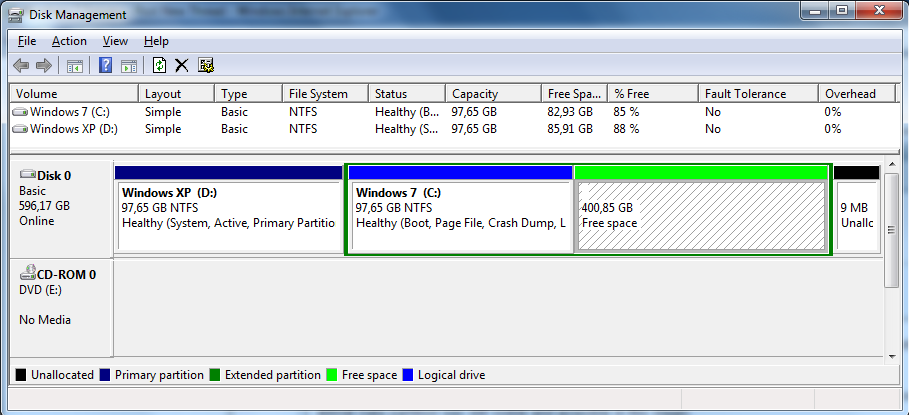Sort by the File System column header
The height and width of the screenshot is (415, 909).
(x=325, y=94)
